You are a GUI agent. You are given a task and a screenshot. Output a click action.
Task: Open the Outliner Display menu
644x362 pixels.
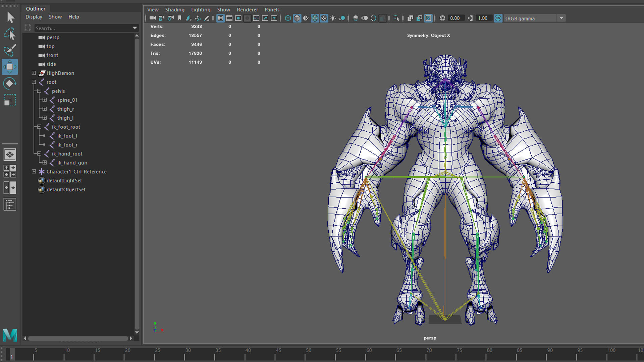click(34, 17)
